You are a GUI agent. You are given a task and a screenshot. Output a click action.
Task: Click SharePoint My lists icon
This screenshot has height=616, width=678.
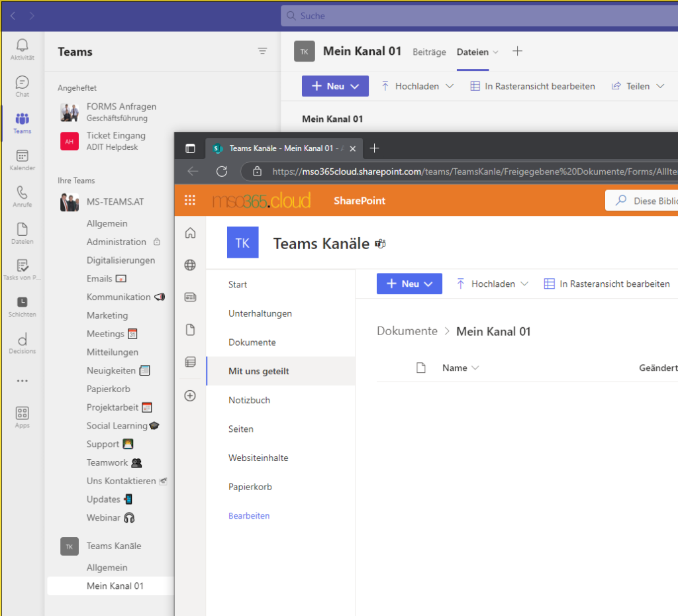[190, 362]
